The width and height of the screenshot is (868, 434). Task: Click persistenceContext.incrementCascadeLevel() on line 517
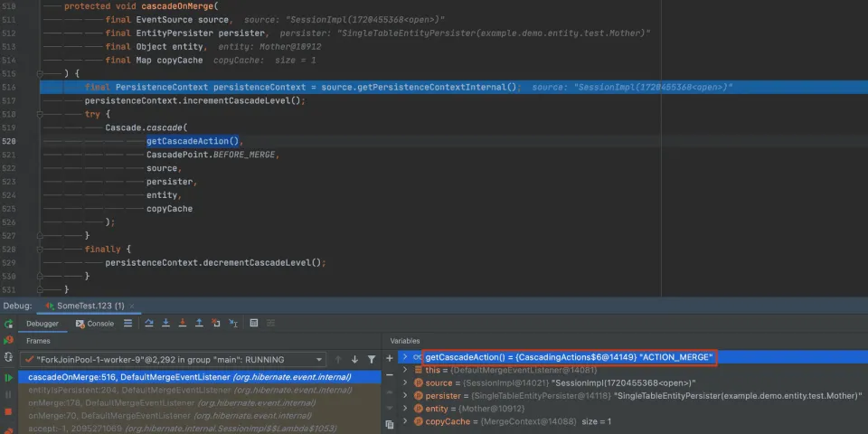pos(193,100)
